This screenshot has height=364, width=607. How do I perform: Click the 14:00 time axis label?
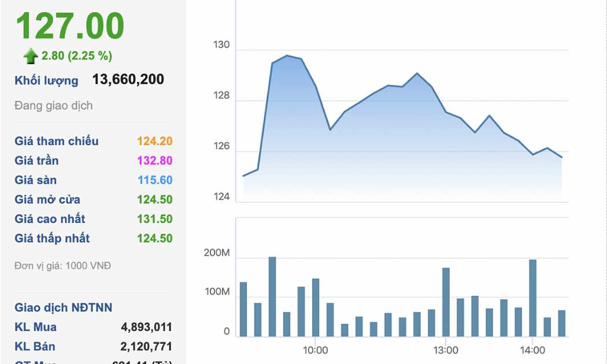pyautogui.click(x=532, y=350)
